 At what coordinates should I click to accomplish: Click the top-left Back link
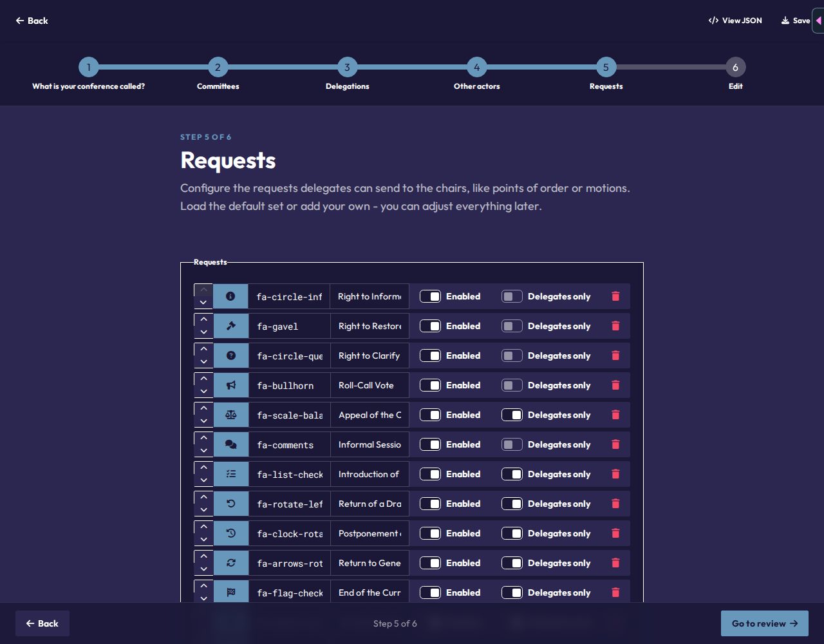(x=32, y=21)
